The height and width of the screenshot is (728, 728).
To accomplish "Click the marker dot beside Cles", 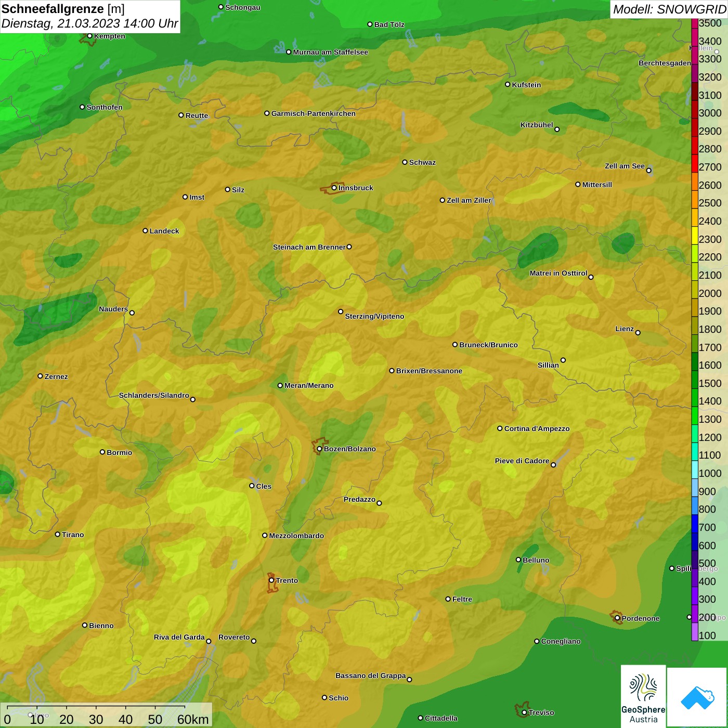I will pos(252,486).
